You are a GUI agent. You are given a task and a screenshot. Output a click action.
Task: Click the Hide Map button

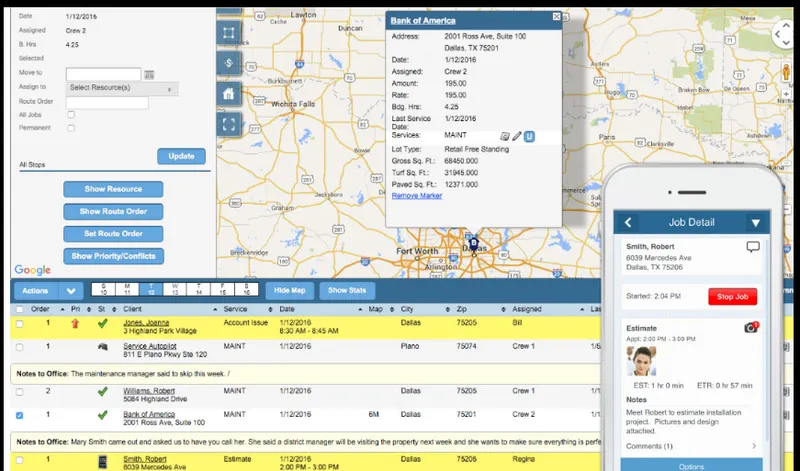[289, 291]
